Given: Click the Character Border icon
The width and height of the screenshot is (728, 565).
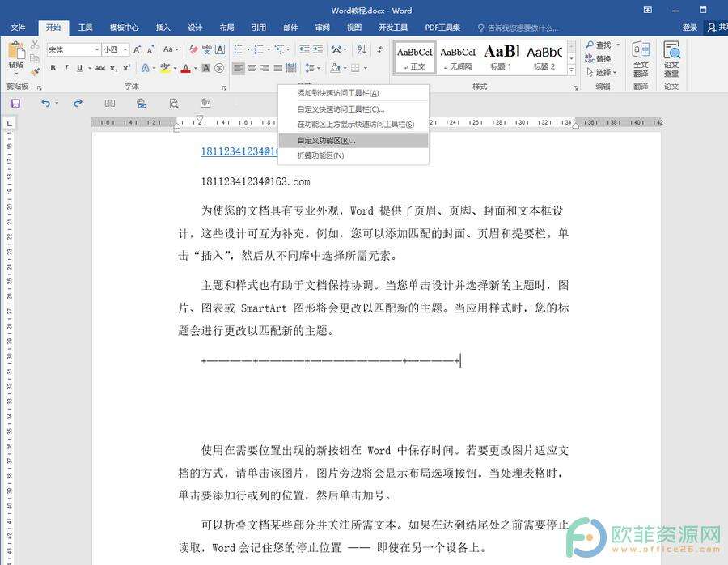Looking at the screenshot, I should click(x=220, y=49).
